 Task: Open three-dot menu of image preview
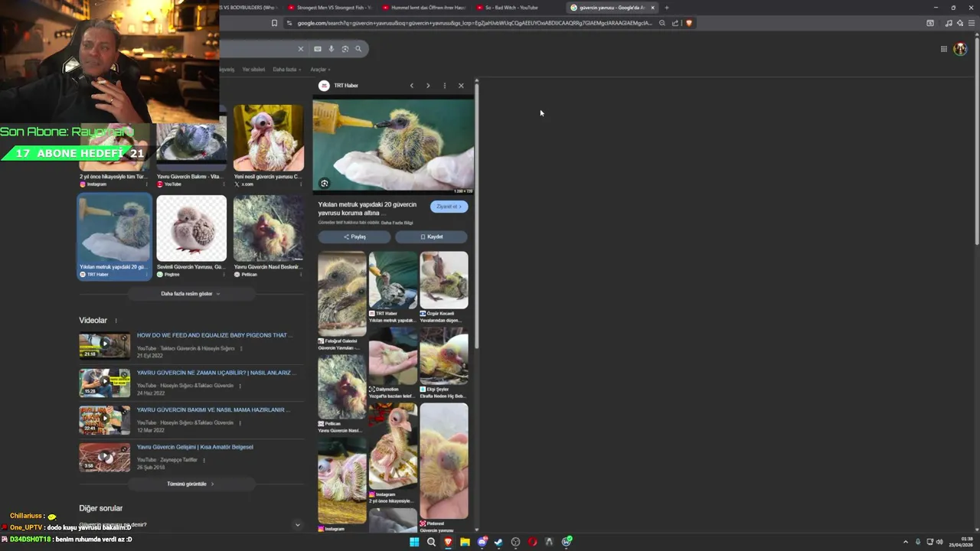pos(445,86)
